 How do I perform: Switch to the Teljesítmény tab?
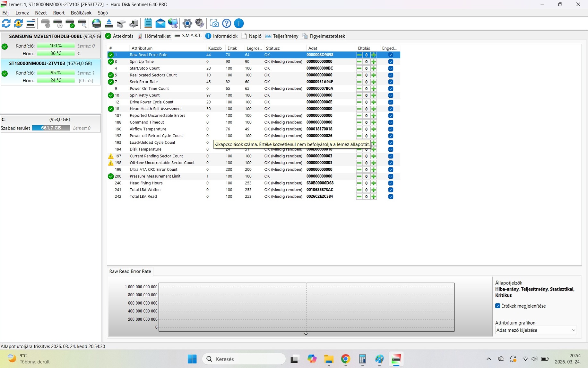pos(282,36)
